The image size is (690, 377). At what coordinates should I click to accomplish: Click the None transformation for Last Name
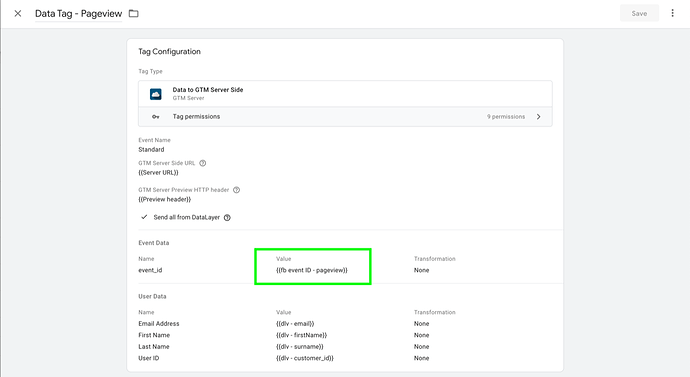pyautogui.click(x=421, y=347)
